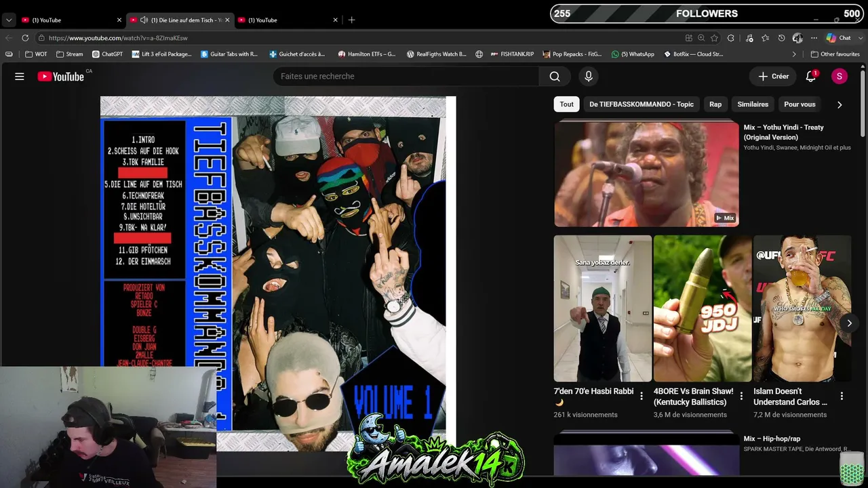Switch to Die Line auf dem Tisch tab

pos(180,20)
